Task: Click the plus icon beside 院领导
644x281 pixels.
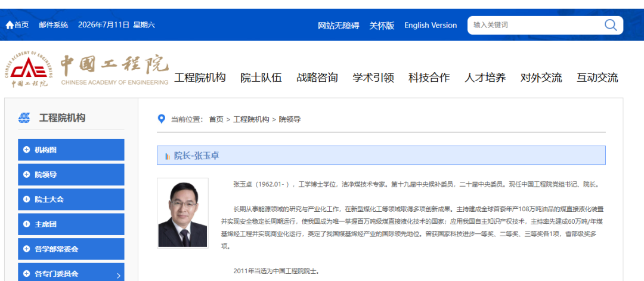Action: (x=27, y=175)
